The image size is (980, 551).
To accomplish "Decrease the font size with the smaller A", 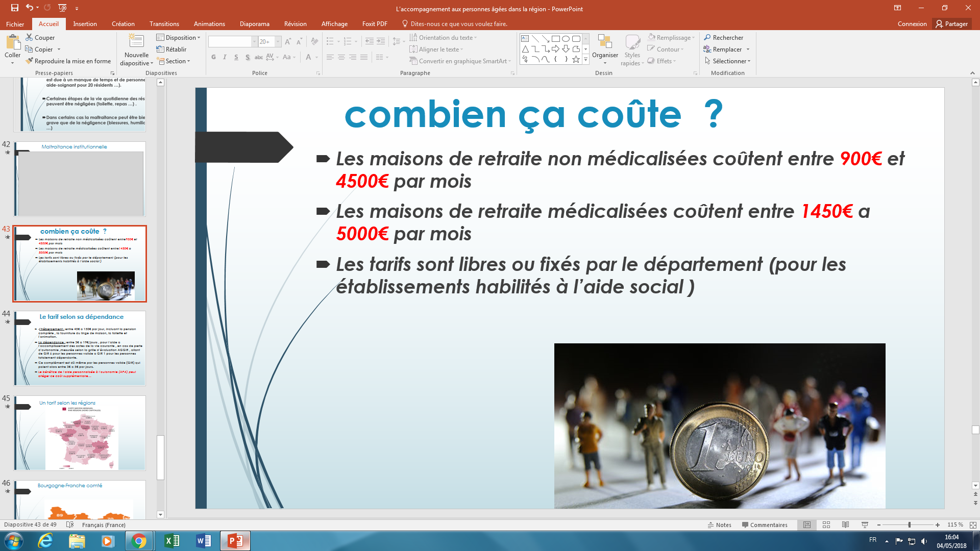I will click(299, 42).
